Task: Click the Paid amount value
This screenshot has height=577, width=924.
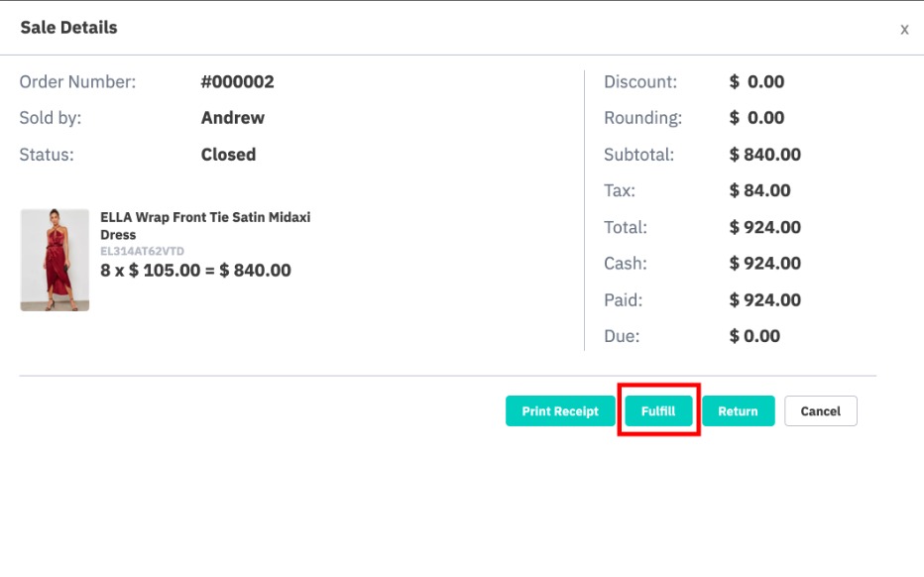Action: [765, 300]
